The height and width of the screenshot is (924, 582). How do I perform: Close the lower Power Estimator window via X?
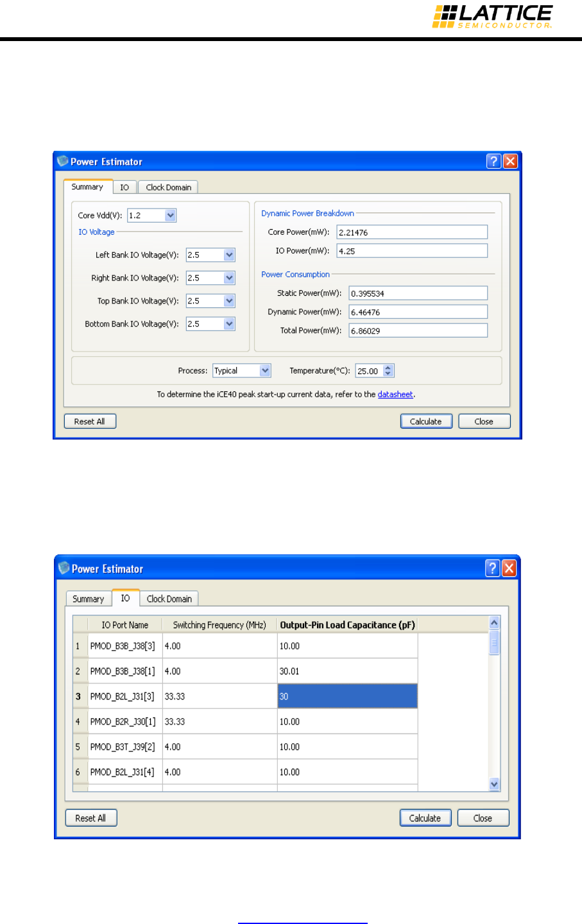click(x=509, y=568)
